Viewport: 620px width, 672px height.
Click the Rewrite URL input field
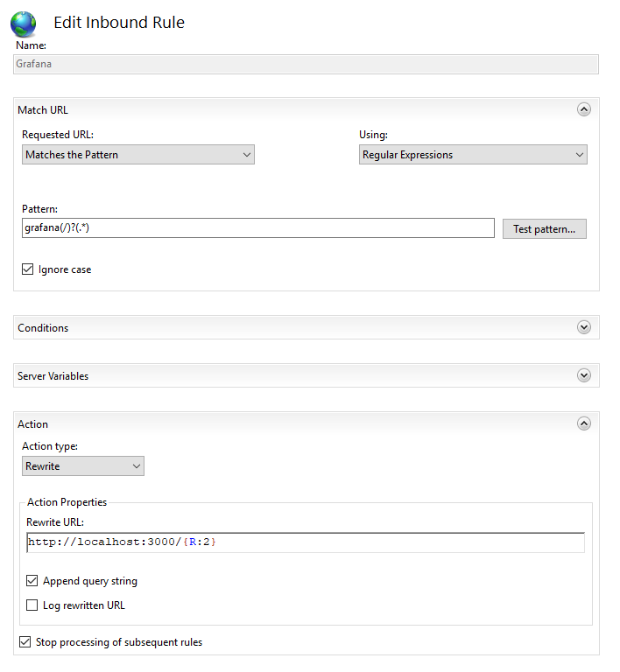click(x=306, y=542)
